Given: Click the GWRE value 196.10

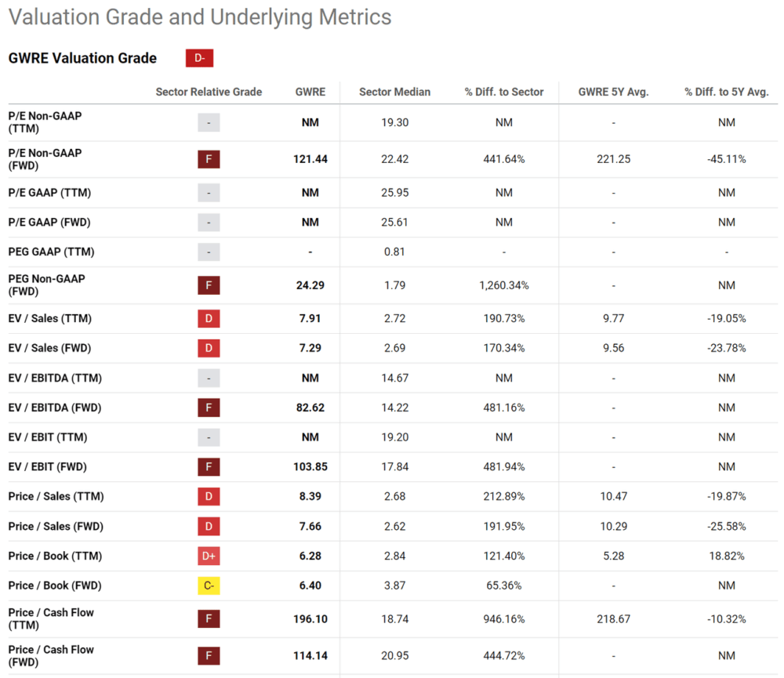Looking at the screenshot, I should (x=310, y=619).
